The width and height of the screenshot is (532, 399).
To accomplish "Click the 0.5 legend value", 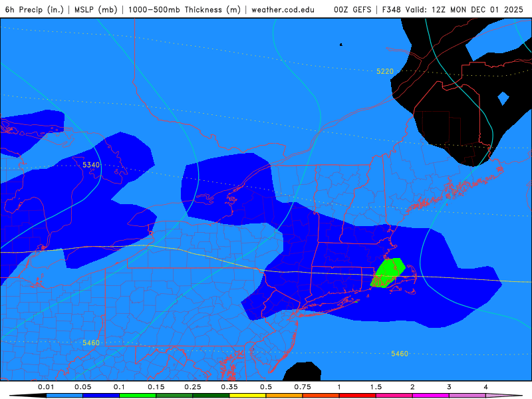I will 266,387.
